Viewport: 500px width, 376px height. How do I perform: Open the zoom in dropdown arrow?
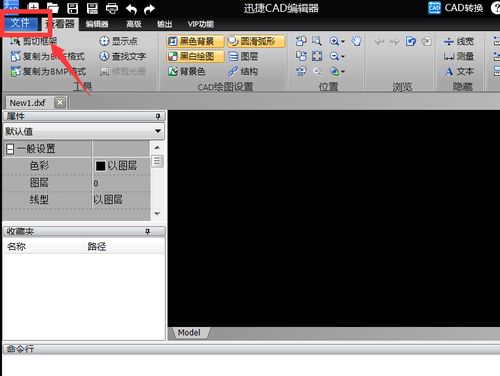click(x=343, y=42)
